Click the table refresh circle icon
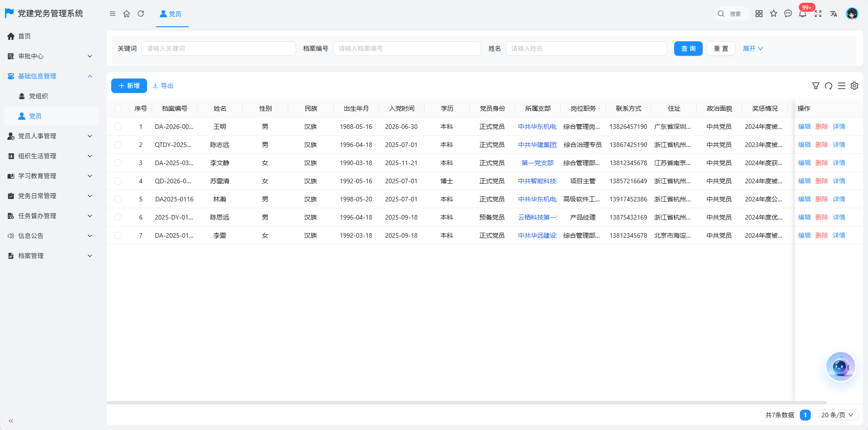Screen dimensions: 868x430 point(829,86)
